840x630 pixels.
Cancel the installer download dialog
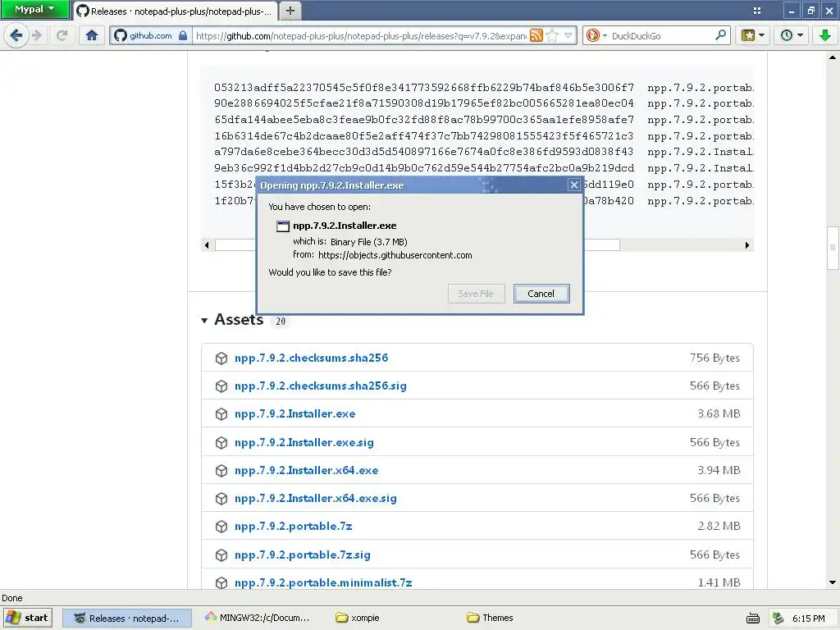tap(541, 294)
